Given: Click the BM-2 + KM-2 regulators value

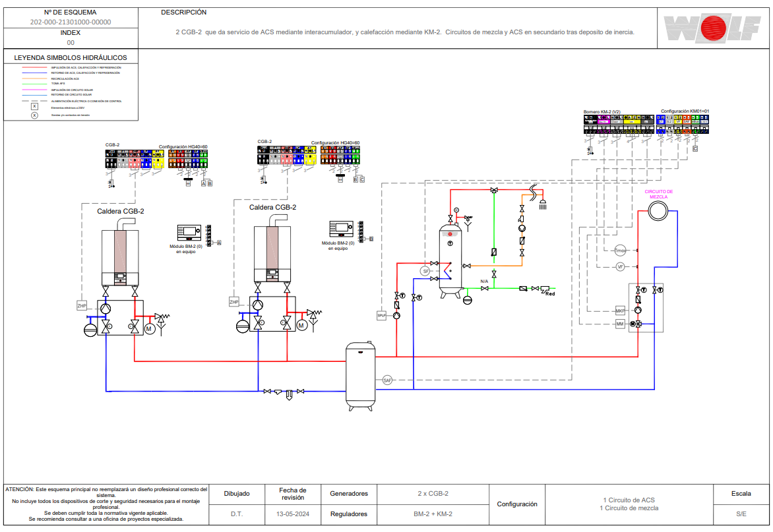Looking at the screenshot, I should [433, 514].
